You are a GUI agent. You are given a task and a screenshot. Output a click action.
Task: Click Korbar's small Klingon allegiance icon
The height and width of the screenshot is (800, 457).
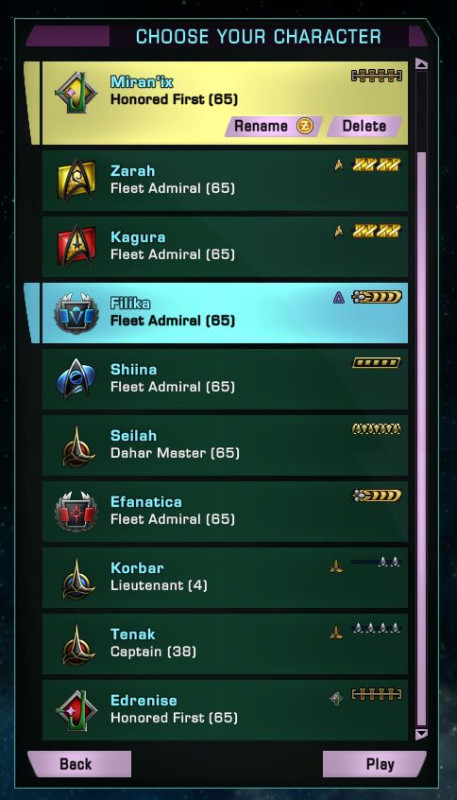tap(336, 566)
